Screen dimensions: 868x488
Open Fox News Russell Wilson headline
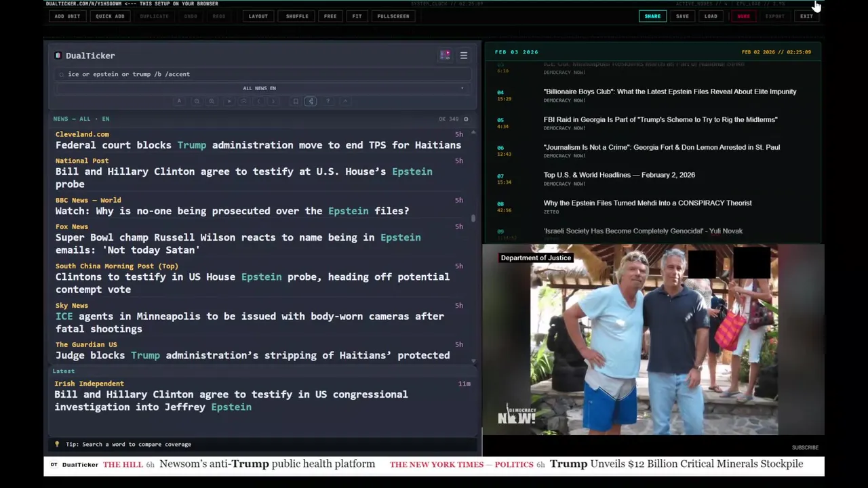tap(238, 243)
